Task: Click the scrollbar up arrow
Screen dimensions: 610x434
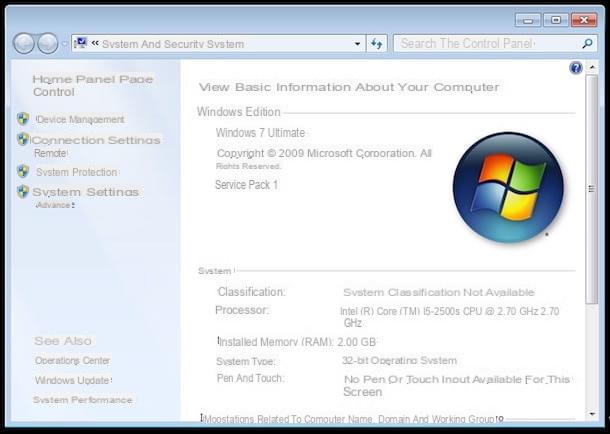Action: [592, 67]
